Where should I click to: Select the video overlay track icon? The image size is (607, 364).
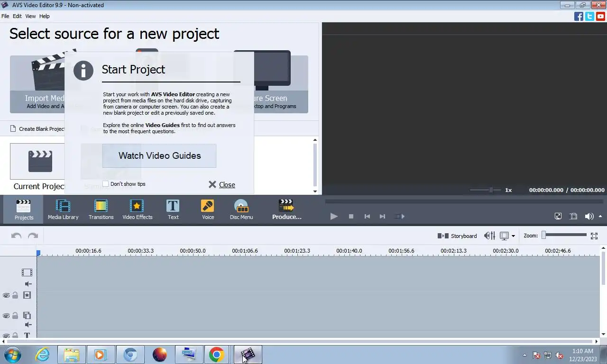(x=27, y=316)
